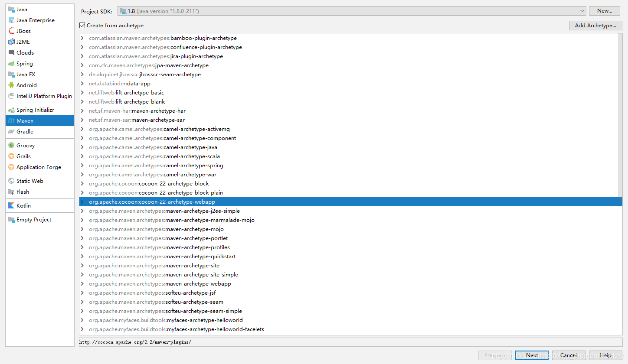Click the Flash folder icon
The image size is (628, 364).
pyautogui.click(x=11, y=192)
